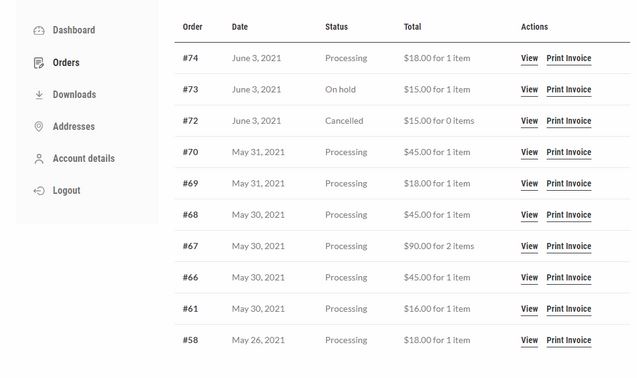Open the Dashboard menu item
Viewport: 637px width, 378px height.
tap(74, 30)
